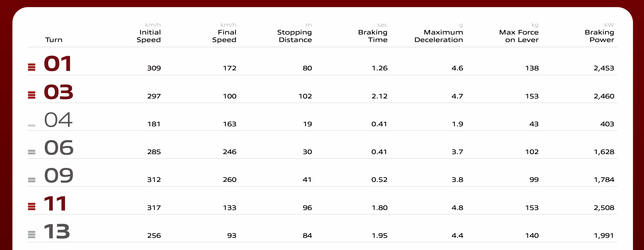The width and height of the screenshot is (644, 250).
Task: Click the single light-grey bar beside Turn 04
Action: (32, 125)
